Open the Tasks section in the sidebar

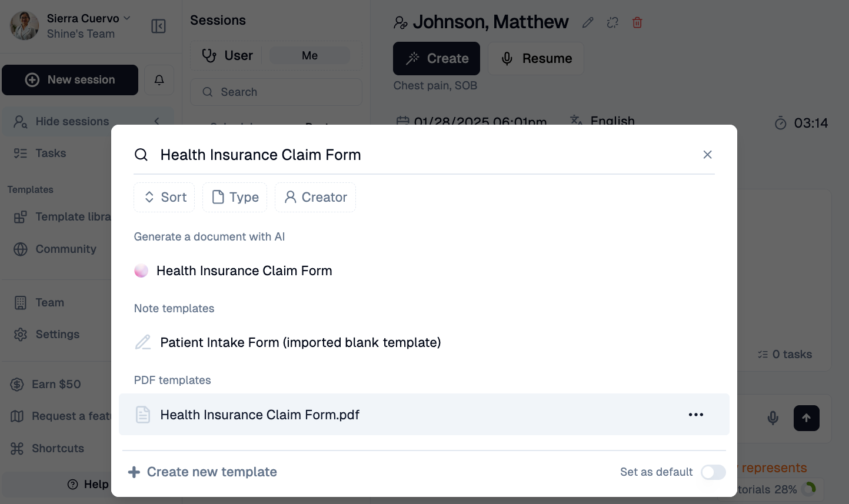tap(51, 153)
